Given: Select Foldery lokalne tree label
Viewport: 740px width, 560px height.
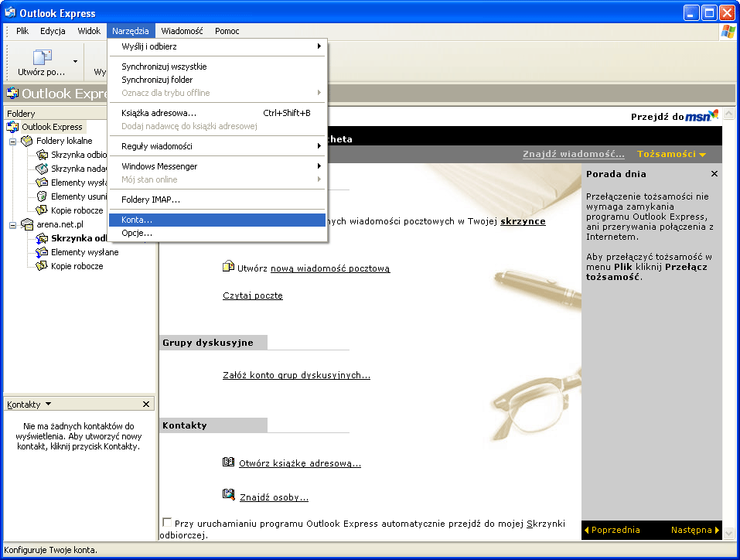Looking at the screenshot, I should [64, 141].
